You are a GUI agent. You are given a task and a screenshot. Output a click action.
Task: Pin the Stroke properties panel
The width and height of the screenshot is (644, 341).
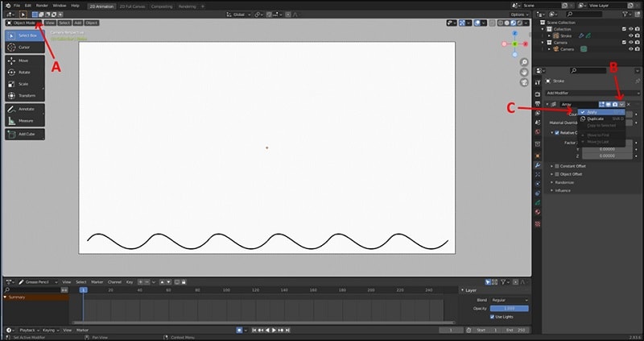638,81
